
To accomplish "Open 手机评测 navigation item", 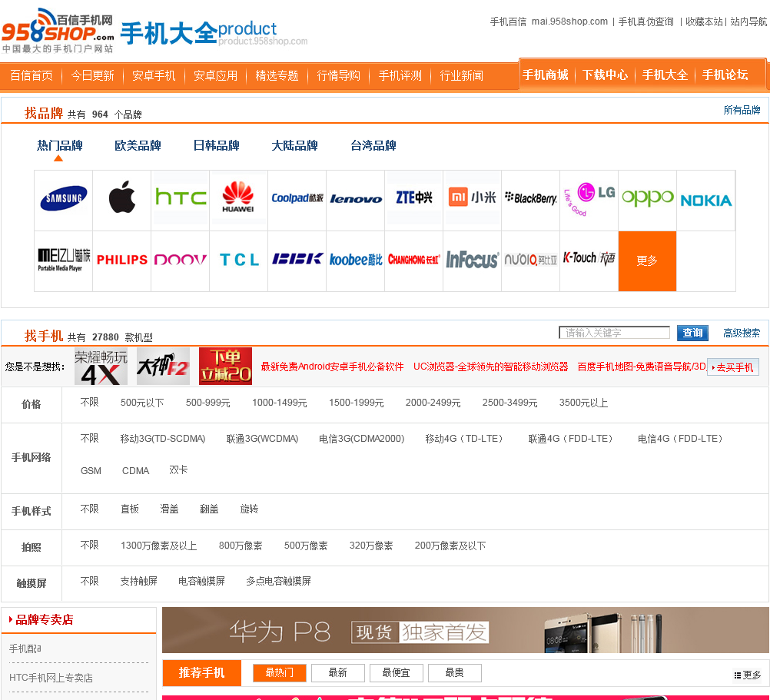I will pos(400,75).
